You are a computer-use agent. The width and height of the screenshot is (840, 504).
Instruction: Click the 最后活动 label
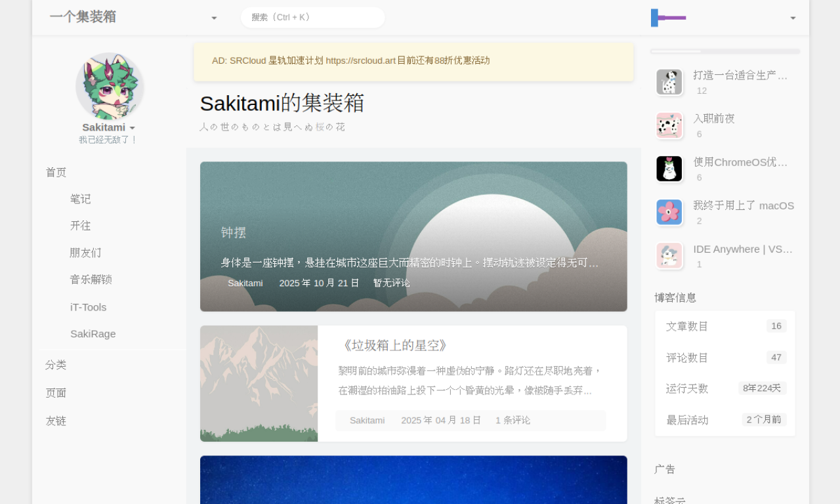(687, 420)
